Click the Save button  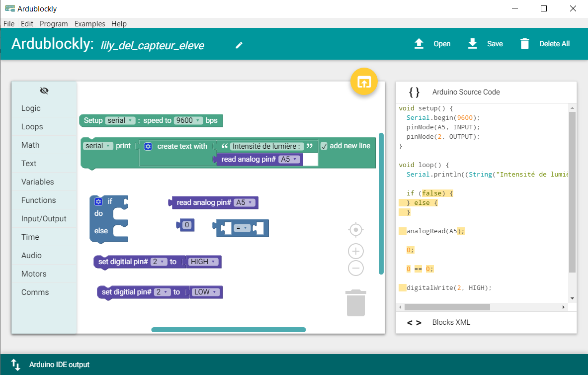(x=485, y=44)
